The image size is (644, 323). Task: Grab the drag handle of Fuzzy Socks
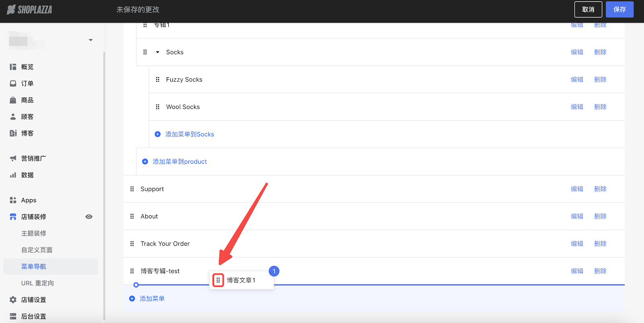pos(158,79)
